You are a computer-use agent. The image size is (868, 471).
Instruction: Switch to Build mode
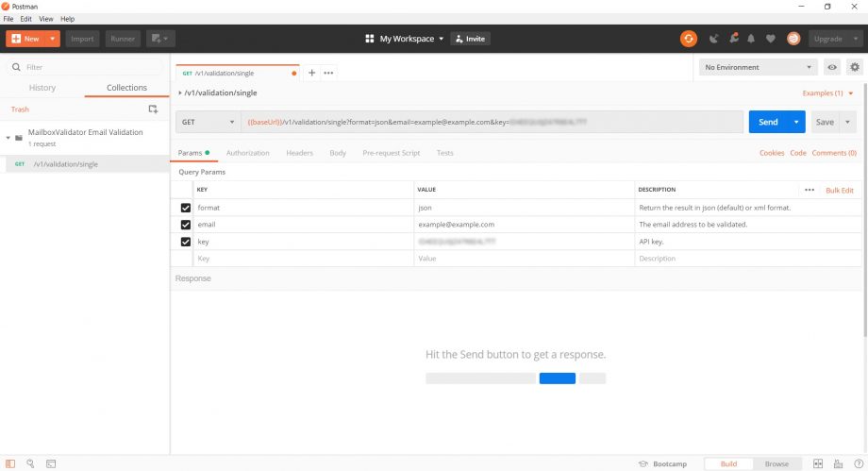click(728, 463)
